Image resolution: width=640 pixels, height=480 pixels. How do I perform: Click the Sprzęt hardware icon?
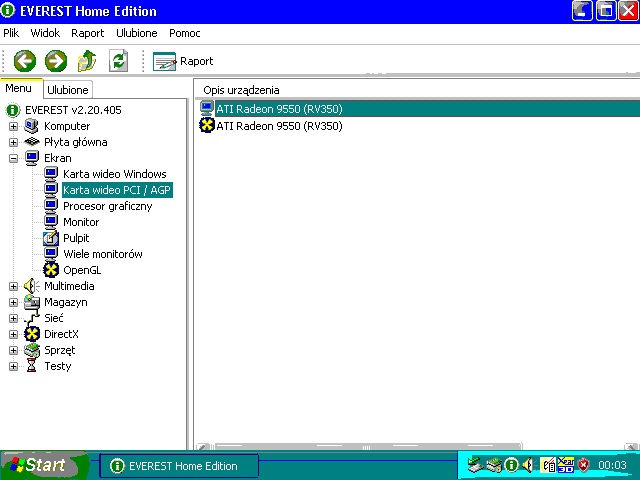point(32,350)
